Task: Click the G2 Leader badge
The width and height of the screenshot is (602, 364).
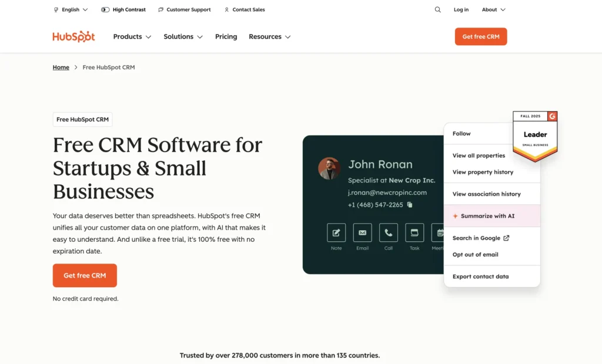Action: [x=535, y=135]
